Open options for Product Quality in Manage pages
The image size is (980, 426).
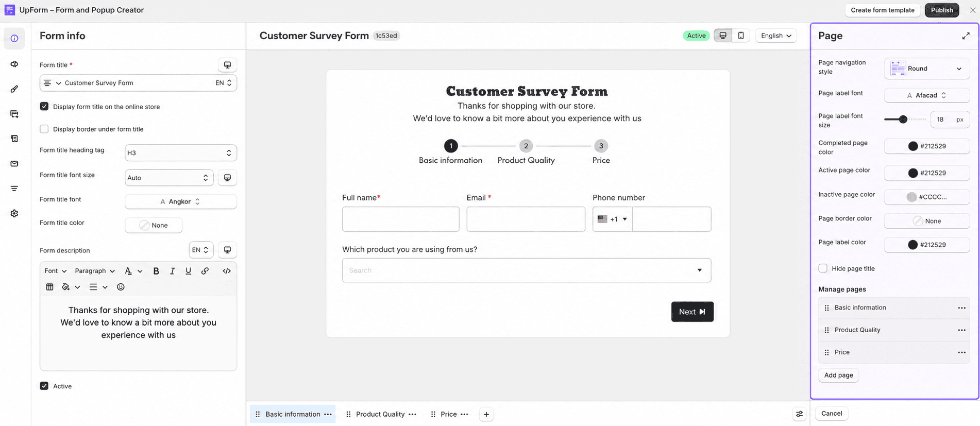pos(961,330)
